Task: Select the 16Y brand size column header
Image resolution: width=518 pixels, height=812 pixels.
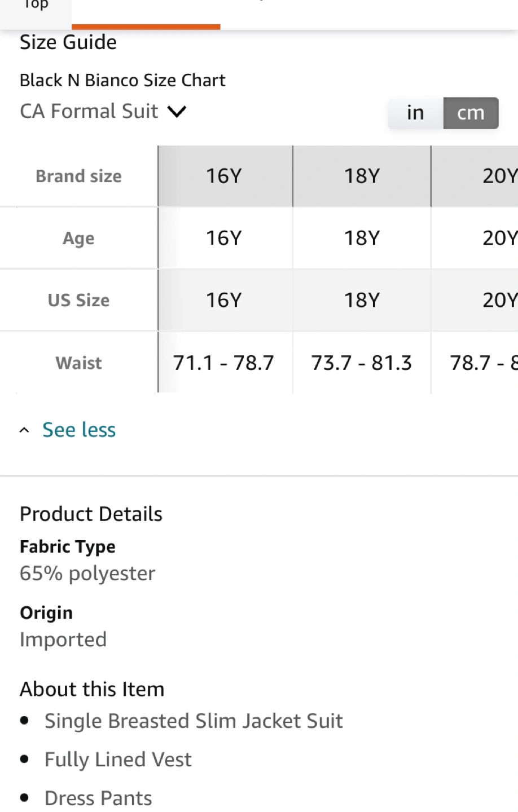Action: coord(224,176)
